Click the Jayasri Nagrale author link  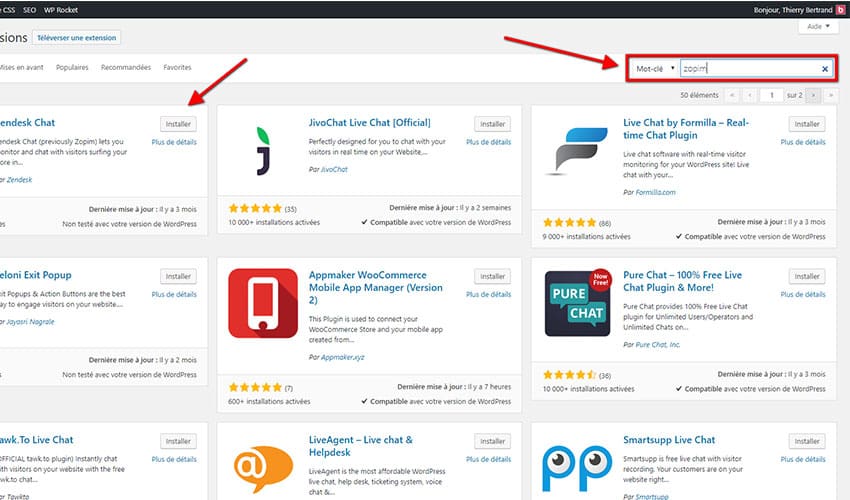coord(30,322)
